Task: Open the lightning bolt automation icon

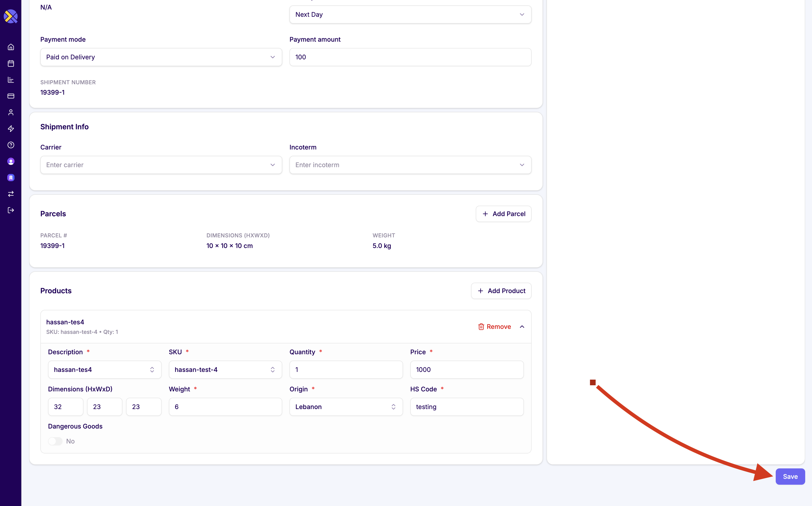Action: tap(11, 129)
